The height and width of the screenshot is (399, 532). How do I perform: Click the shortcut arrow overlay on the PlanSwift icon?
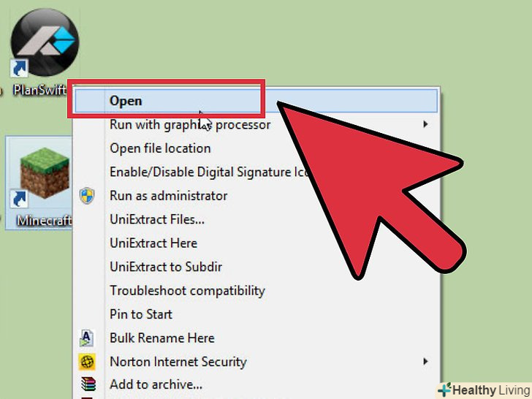click(x=19, y=68)
